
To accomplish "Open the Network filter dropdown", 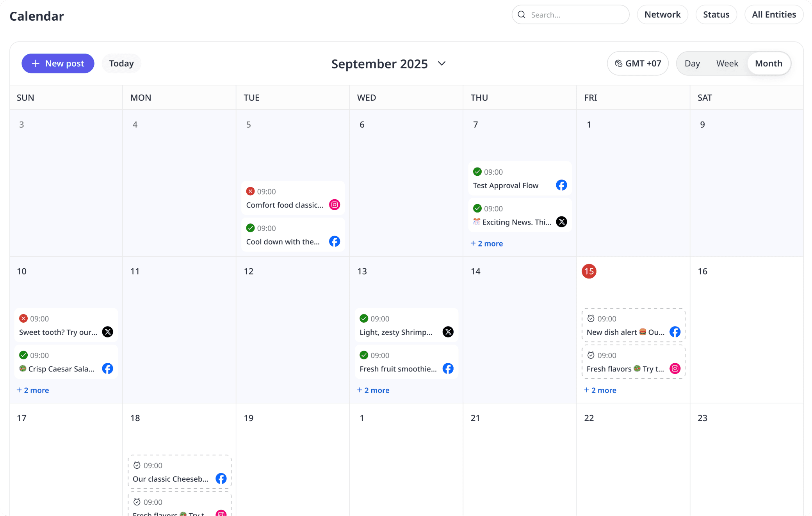I will pos(662,15).
